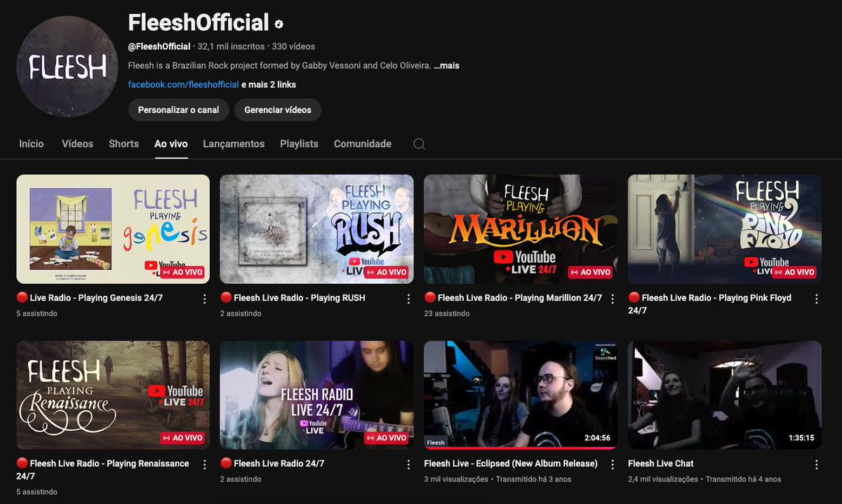Click title 'Fleesh Live Chat'
Viewport: 842px width, 504px height.
tap(661, 463)
